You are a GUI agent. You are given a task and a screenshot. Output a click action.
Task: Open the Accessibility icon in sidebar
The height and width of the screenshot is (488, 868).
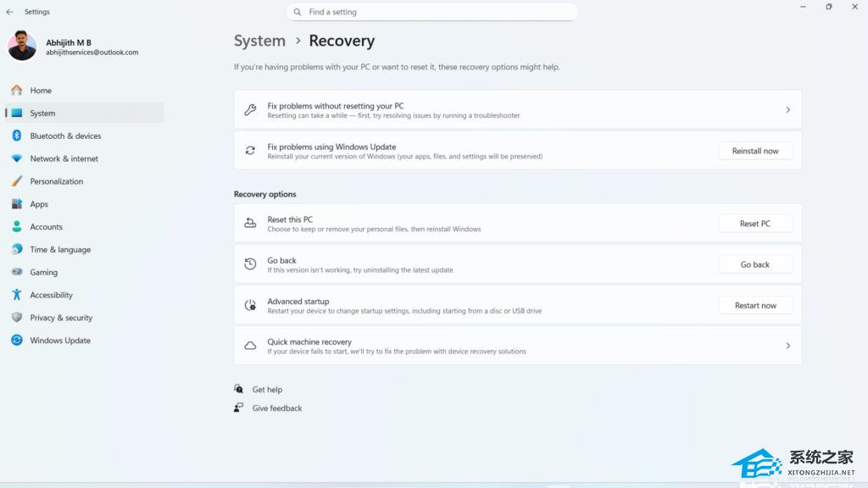pos(16,295)
